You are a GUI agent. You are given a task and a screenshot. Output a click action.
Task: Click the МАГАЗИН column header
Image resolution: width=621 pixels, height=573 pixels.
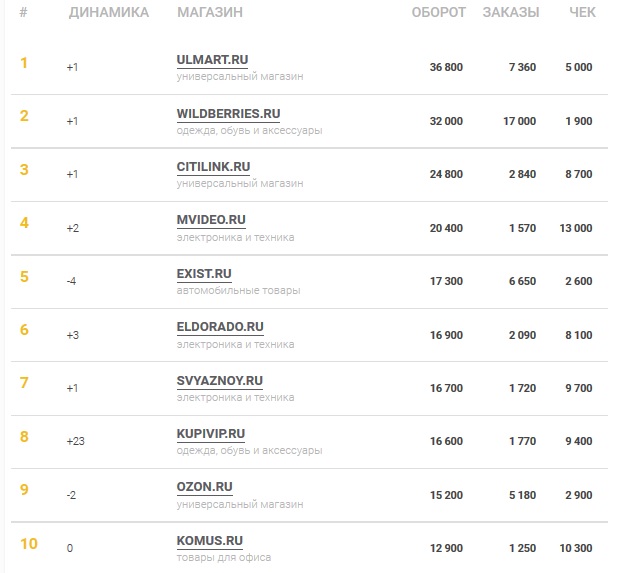[x=209, y=13]
